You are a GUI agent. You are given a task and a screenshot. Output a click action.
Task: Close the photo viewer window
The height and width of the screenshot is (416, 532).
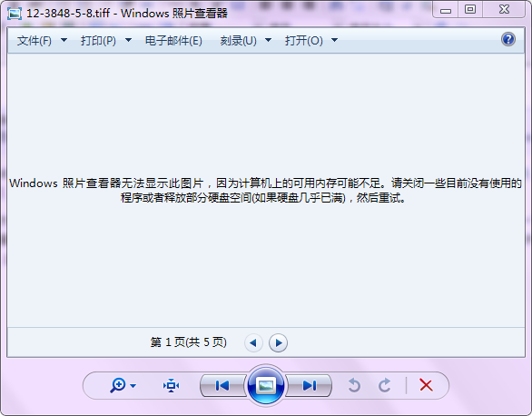tap(504, 9)
